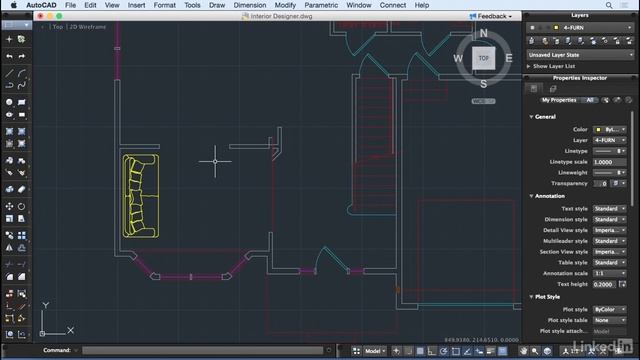
Task: Open macOS Spotlight search icon
Action: [609, 5]
